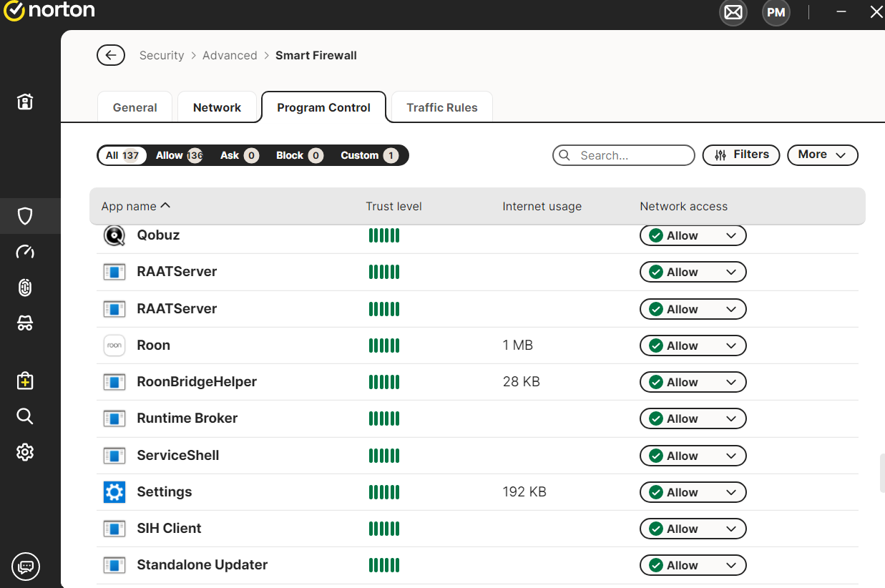
Task: Open the incognito Identity sidebar icon
Action: pos(25,323)
